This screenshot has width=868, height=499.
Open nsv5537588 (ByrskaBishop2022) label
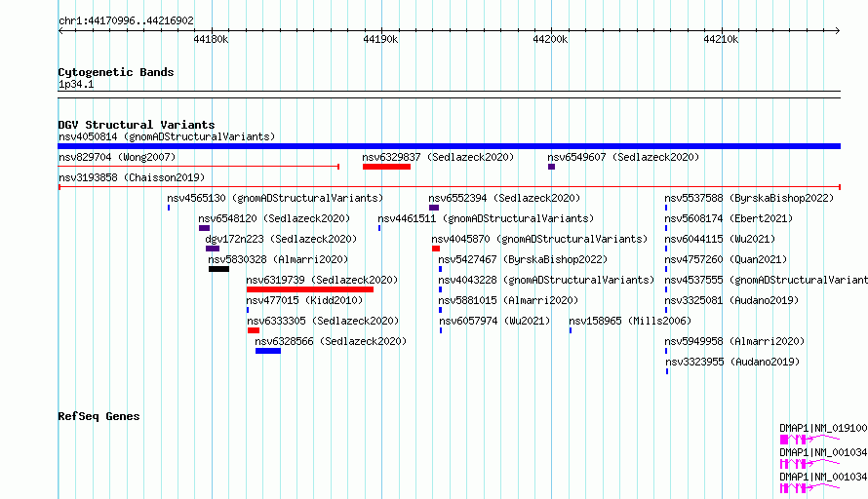point(749,198)
